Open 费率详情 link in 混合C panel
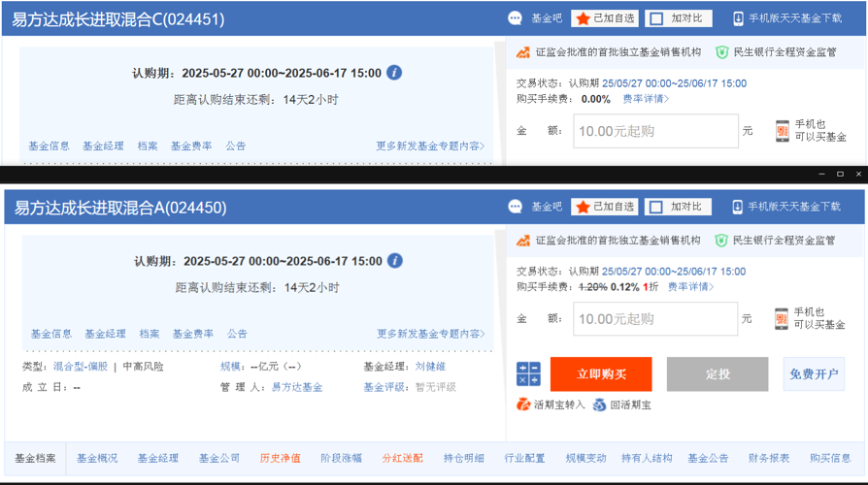Screen dimensions: 868x485 tap(646, 99)
